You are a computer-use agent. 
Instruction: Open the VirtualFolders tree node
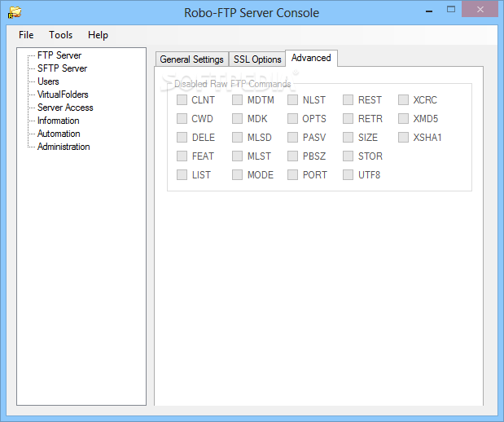[x=63, y=95]
